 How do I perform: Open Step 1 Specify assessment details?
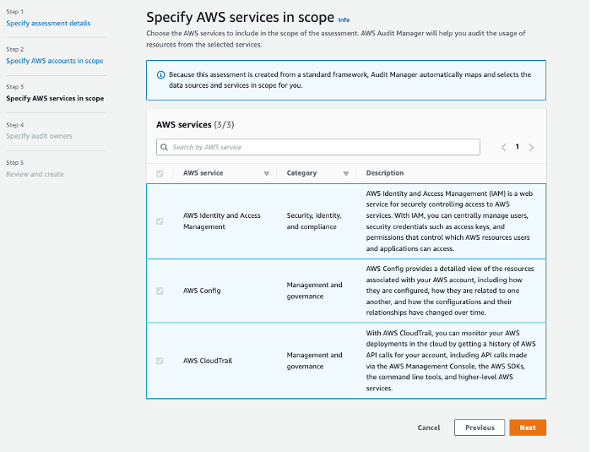tap(48, 23)
